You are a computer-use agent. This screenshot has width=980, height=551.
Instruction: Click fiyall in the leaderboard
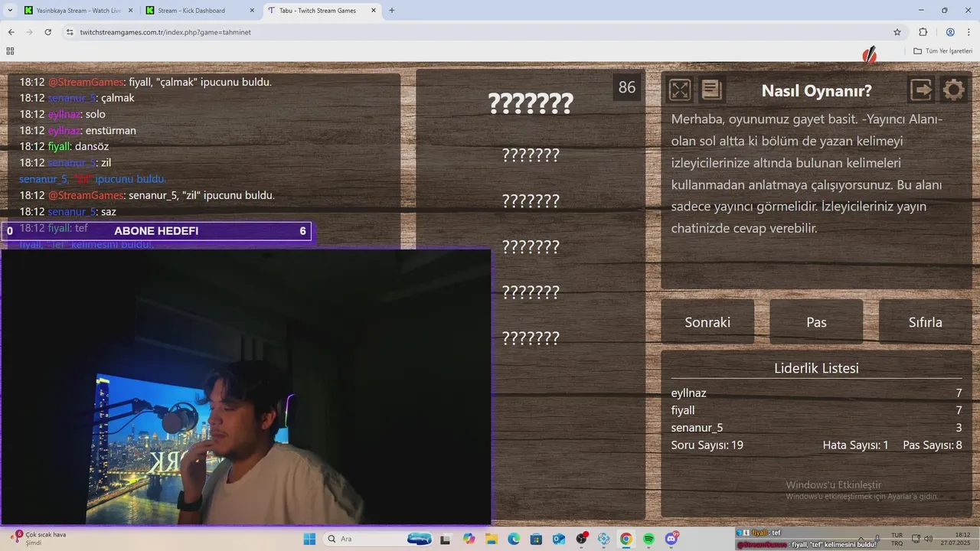coord(683,410)
